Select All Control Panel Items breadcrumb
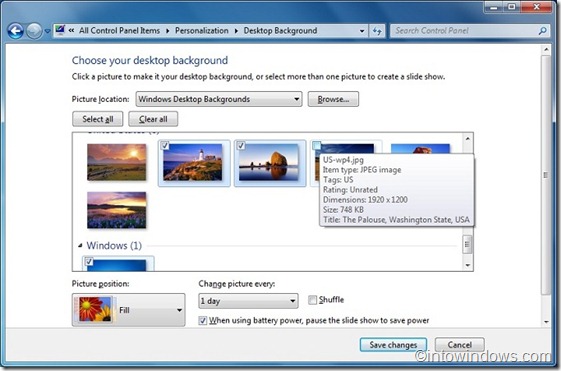 (x=119, y=31)
